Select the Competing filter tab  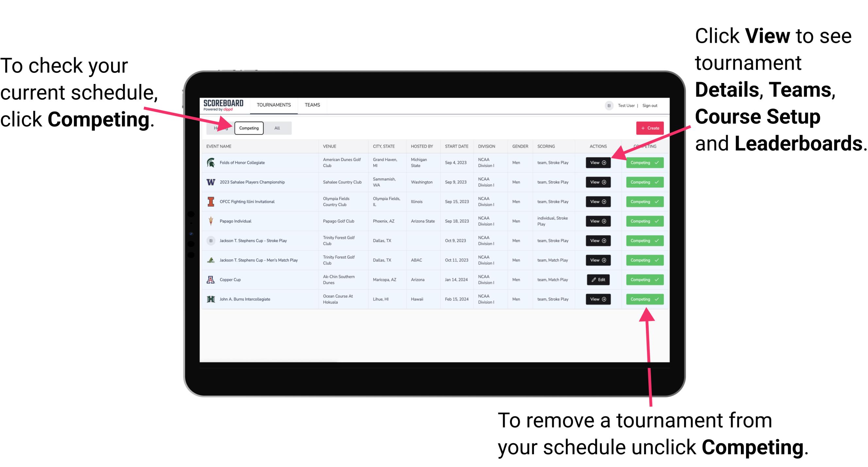coord(248,128)
